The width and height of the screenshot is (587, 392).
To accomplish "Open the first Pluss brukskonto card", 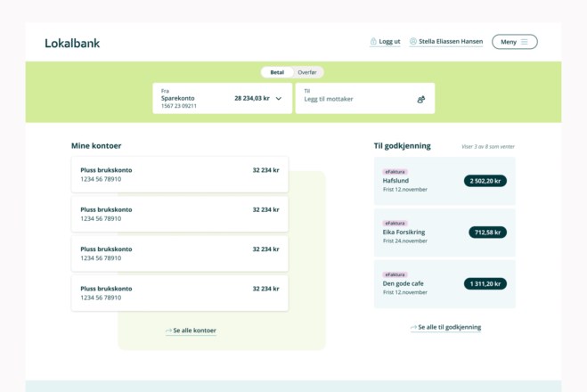I will pos(180,175).
